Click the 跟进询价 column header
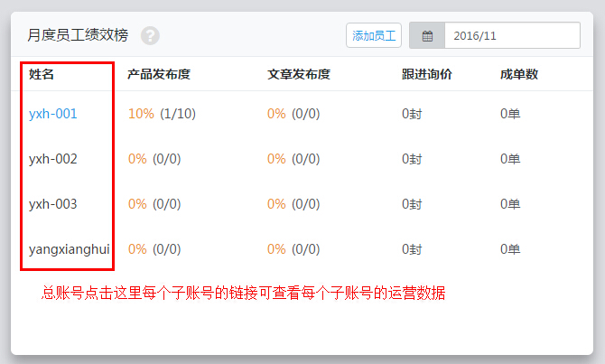 tap(426, 74)
